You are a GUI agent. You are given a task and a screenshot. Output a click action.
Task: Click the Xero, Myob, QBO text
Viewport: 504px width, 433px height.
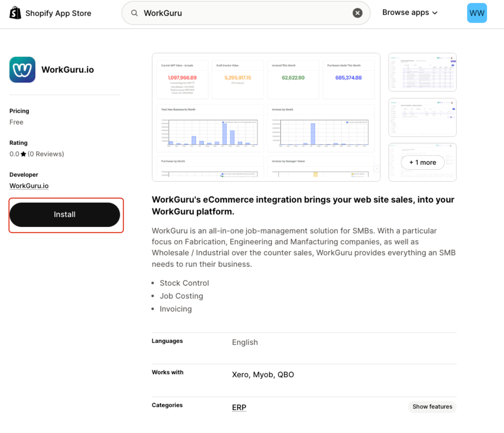tap(263, 375)
